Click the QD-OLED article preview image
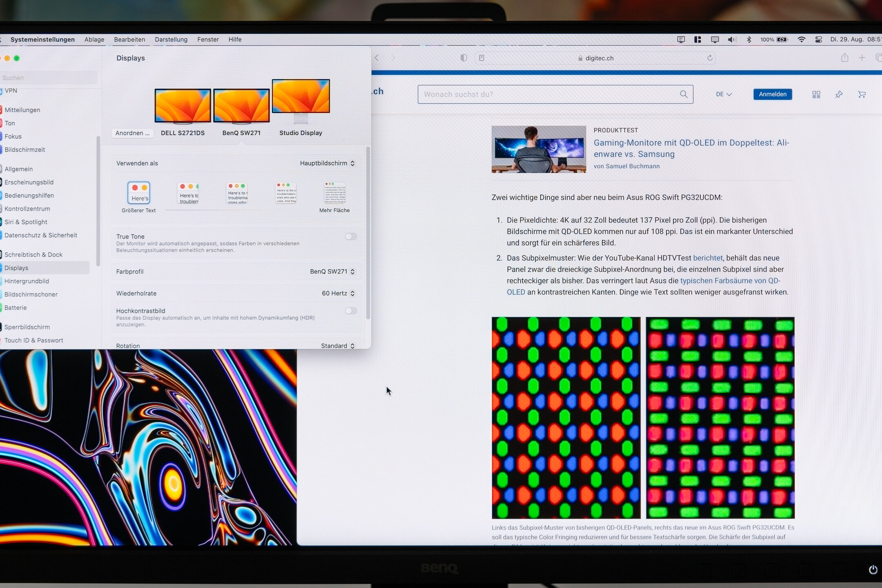The width and height of the screenshot is (882, 588). coord(539,149)
